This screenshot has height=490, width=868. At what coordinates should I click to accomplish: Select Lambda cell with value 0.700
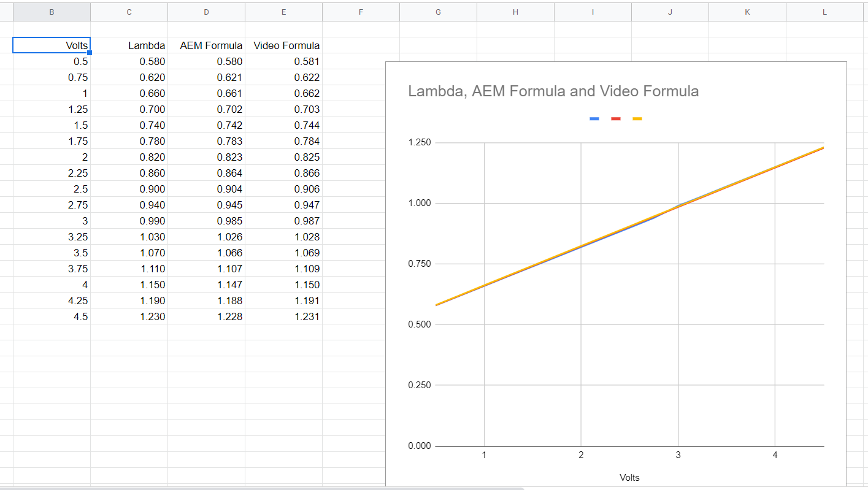(129, 109)
